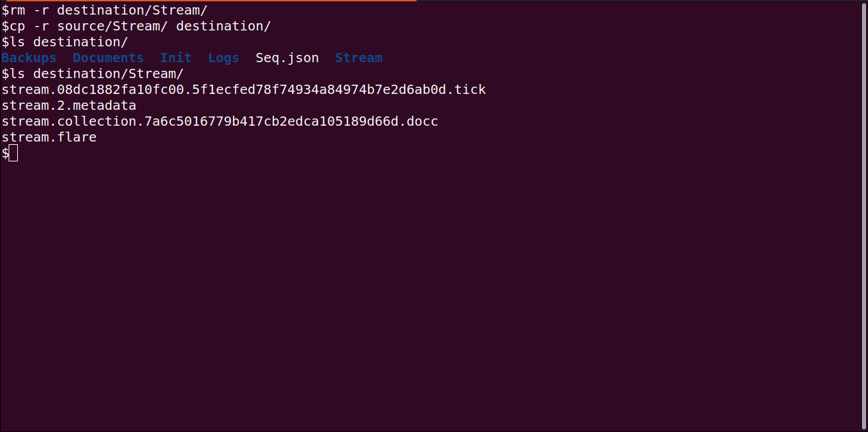The image size is (868, 432).
Task: Place cursor at the terminal prompt block
Action: pyautogui.click(x=13, y=153)
